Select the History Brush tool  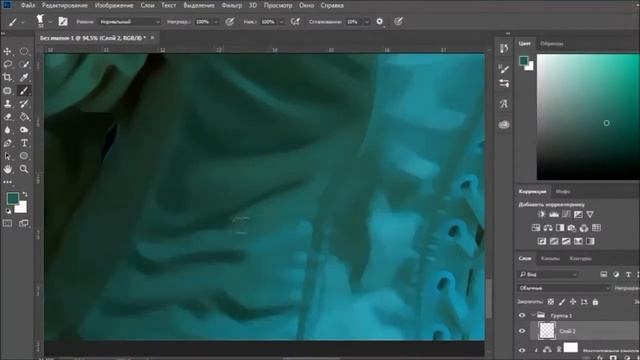[x=24, y=104]
